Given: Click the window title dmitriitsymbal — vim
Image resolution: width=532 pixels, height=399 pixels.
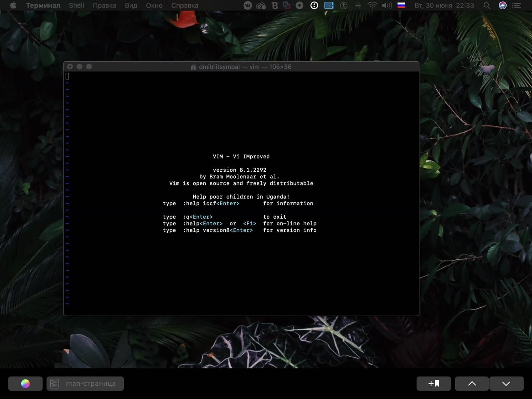Looking at the screenshot, I should [245, 67].
